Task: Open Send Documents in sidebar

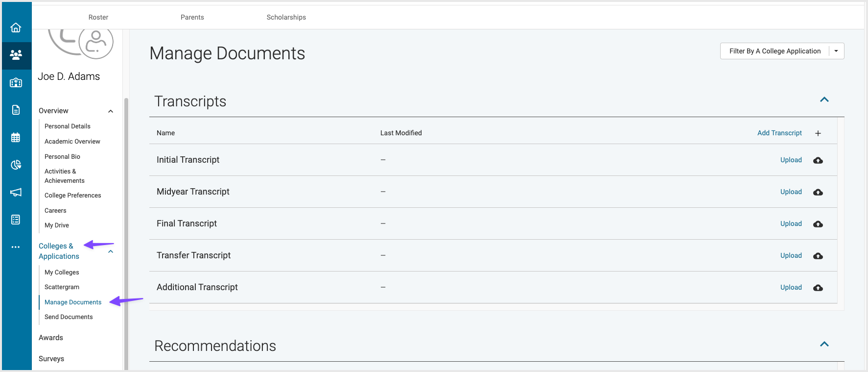Action: 69,317
